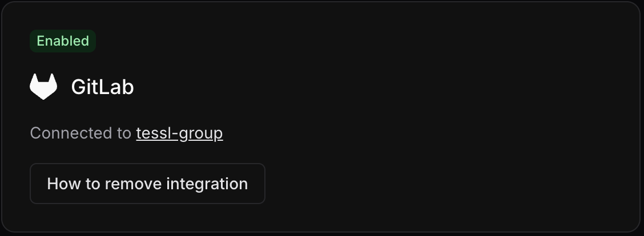The image size is (644, 236).
Task: Click the GitLab name in the integration card
Action: point(102,87)
